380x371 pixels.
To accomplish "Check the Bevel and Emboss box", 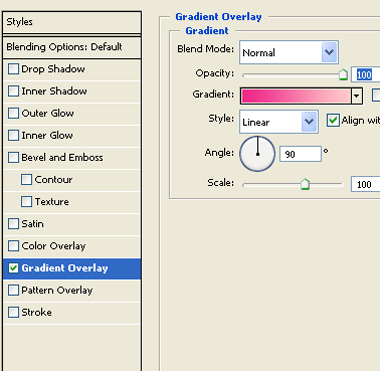I will coord(13,157).
